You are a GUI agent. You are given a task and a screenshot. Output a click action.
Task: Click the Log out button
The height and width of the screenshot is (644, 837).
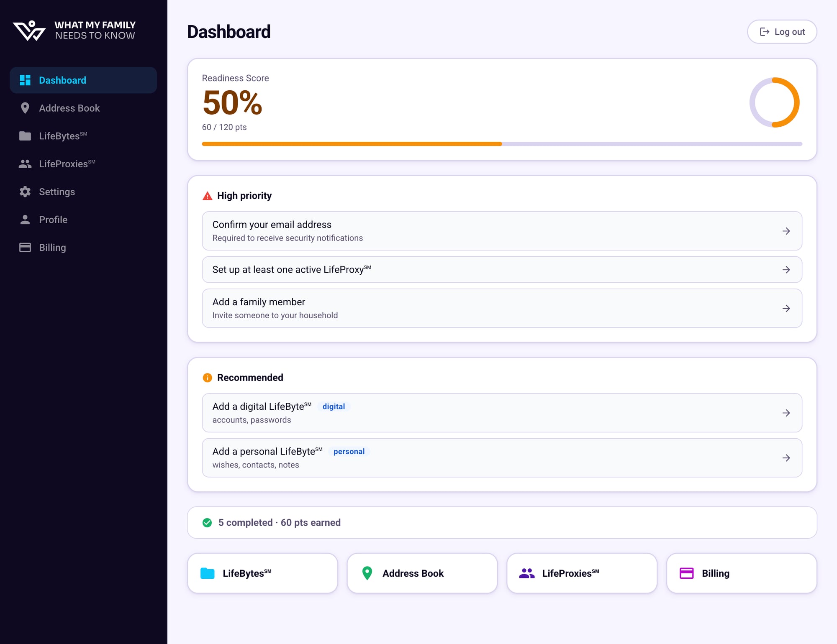pyautogui.click(x=782, y=31)
